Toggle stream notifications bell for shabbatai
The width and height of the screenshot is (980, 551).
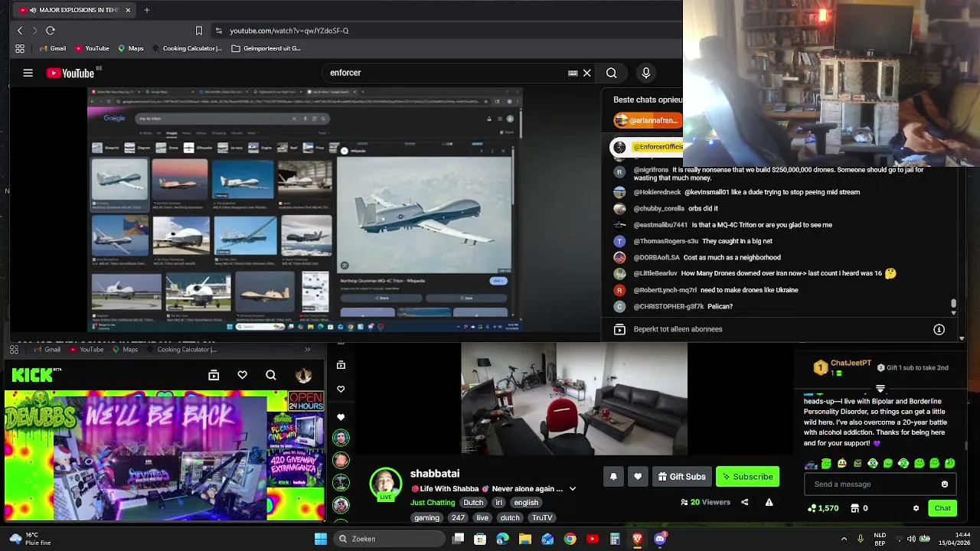(x=613, y=477)
